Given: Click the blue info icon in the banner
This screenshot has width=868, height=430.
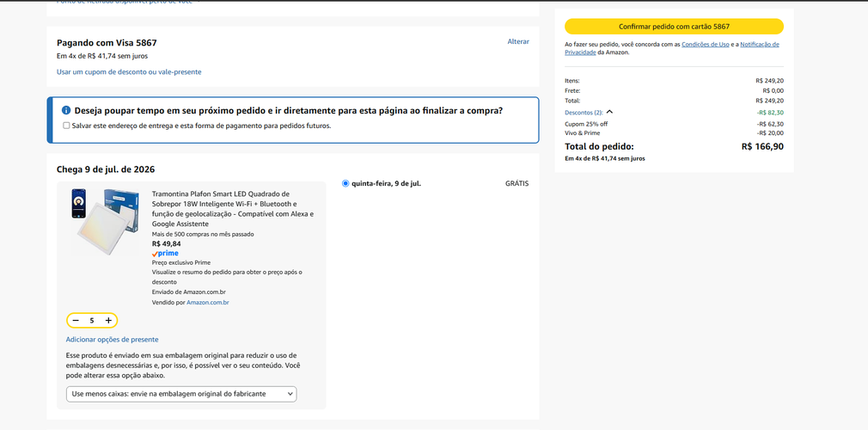Looking at the screenshot, I should [66, 110].
